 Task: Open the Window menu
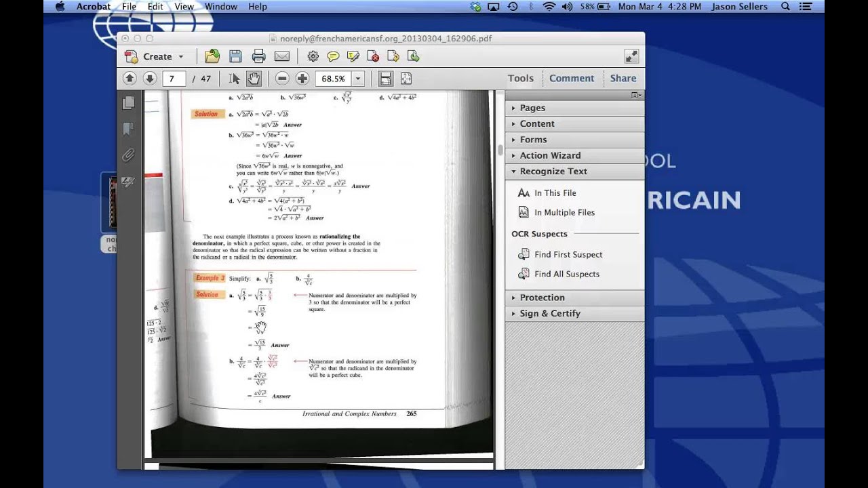221,6
